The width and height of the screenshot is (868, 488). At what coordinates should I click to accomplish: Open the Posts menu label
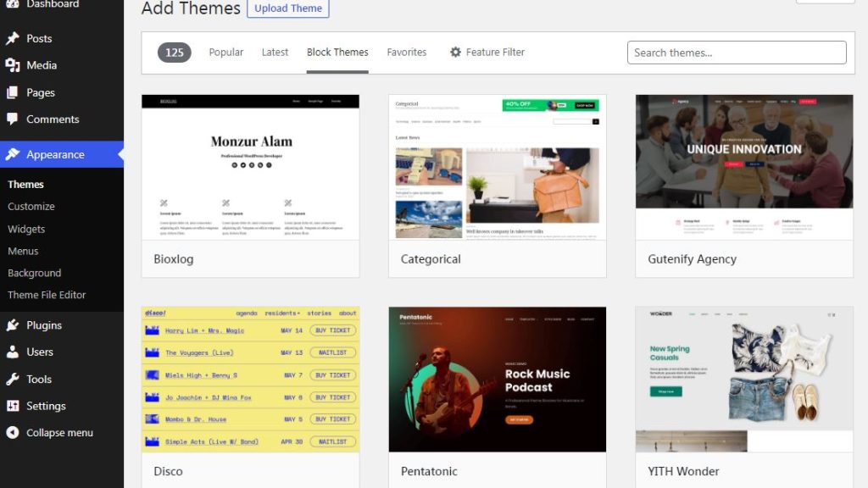[x=39, y=38]
